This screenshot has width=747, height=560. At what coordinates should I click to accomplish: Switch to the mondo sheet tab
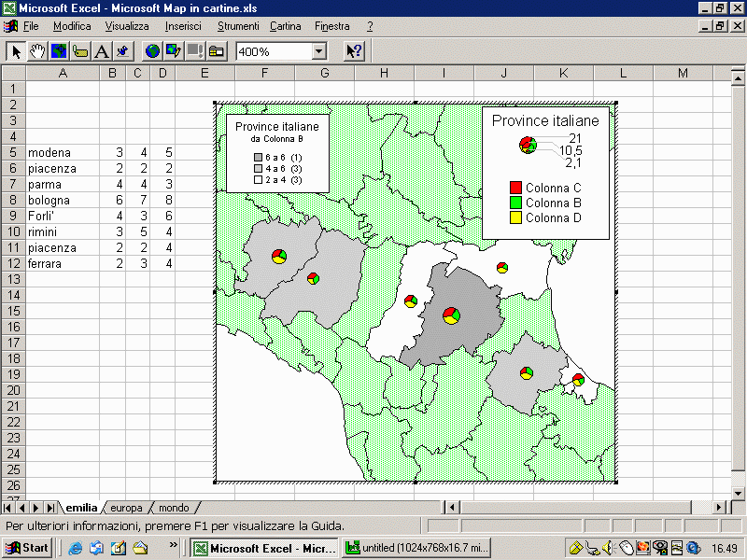tap(174, 508)
